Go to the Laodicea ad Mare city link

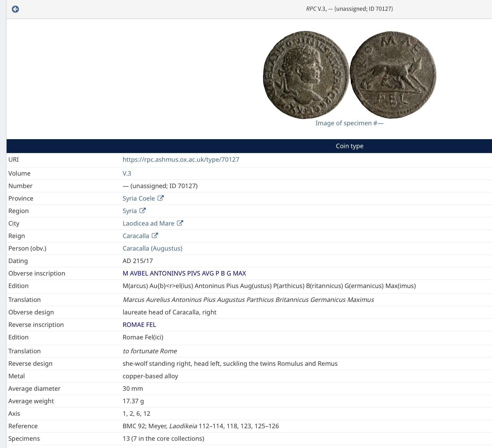tap(148, 223)
